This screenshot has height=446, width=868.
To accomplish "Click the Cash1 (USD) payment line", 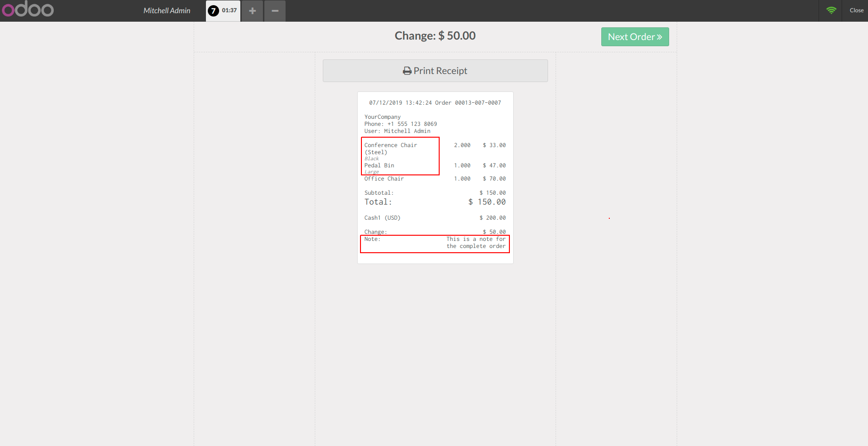I will [382, 217].
